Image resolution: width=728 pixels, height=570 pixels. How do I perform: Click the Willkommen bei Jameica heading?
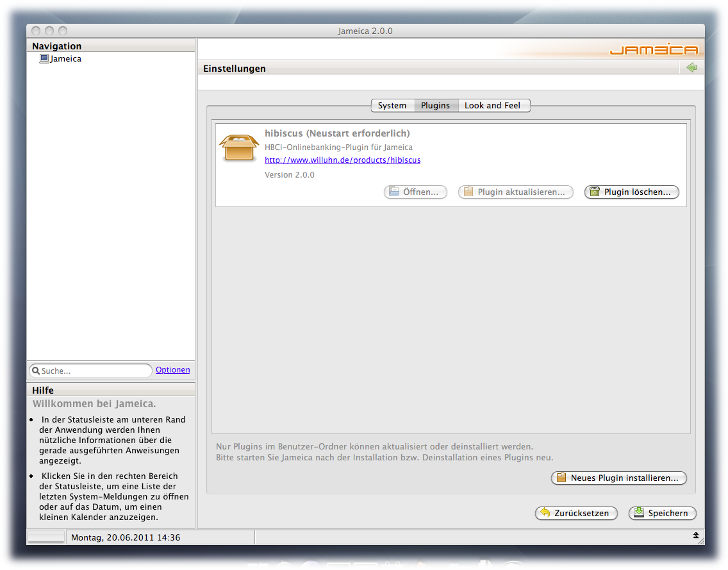pyautogui.click(x=94, y=404)
